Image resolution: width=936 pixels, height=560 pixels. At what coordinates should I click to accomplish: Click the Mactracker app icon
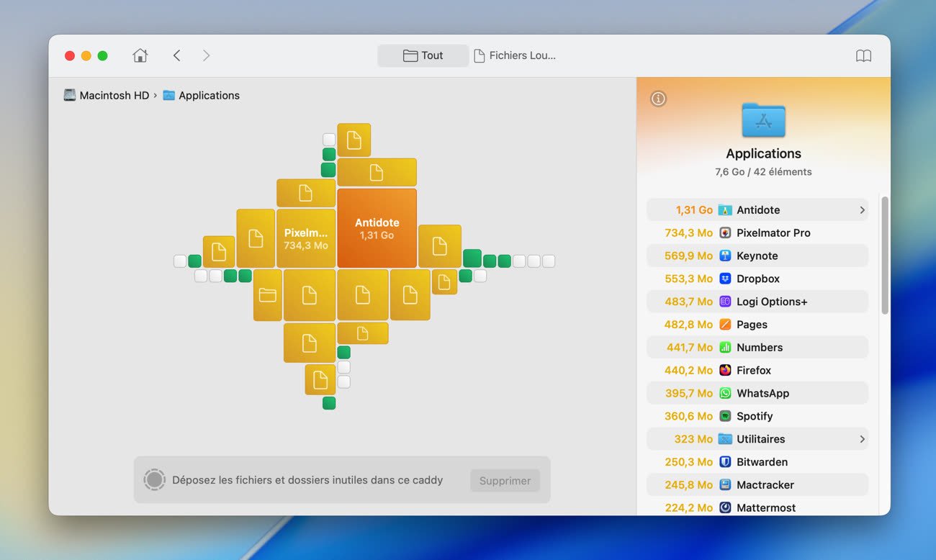pos(725,485)
